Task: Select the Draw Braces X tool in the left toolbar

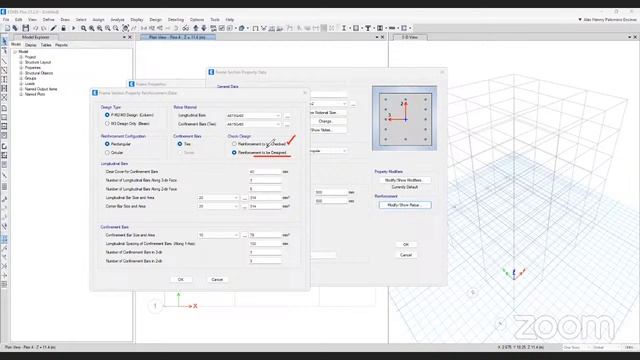Action: (4, 98)
